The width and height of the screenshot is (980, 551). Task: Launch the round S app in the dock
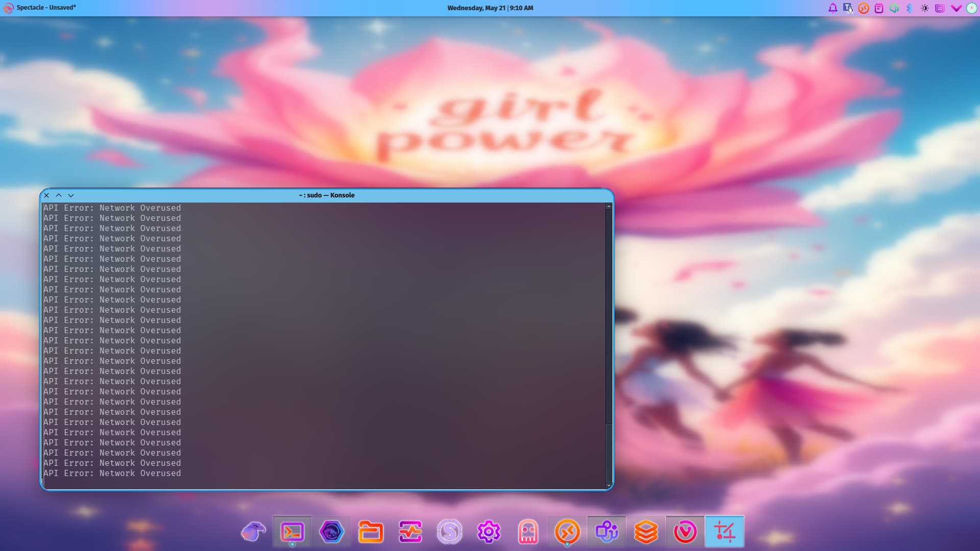pos(449,532)
